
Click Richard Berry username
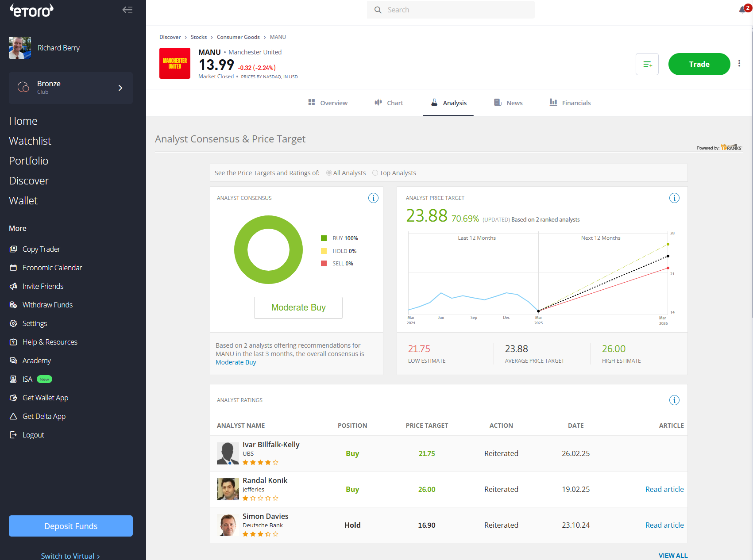(x=58, y=48)
